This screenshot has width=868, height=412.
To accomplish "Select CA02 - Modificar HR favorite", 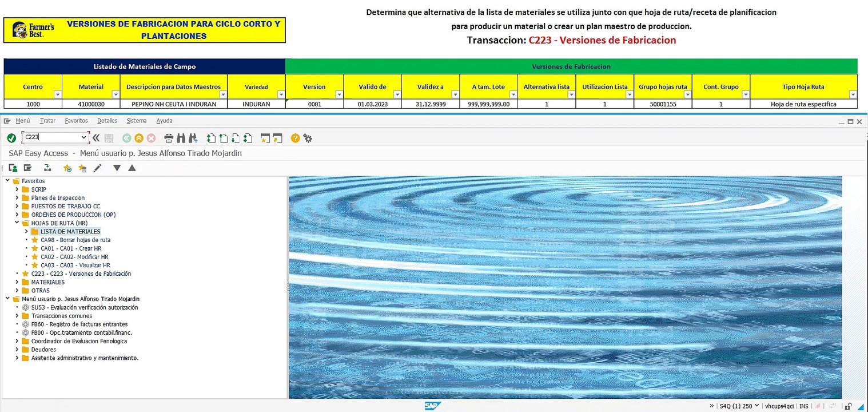I will pyautogui.click(x=74, y=257).
